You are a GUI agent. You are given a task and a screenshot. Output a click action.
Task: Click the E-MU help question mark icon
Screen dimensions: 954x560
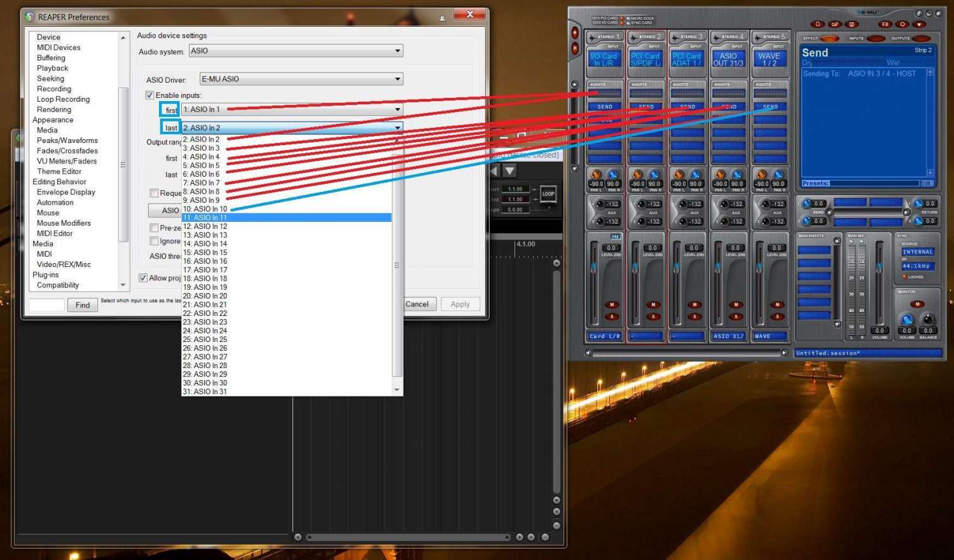(x=918, y=13)
